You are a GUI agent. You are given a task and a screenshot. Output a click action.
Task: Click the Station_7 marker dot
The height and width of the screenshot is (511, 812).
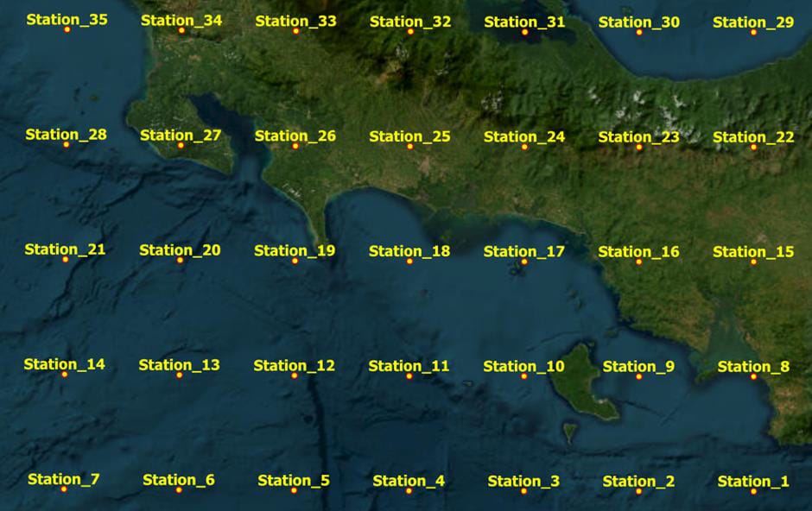click(64, 489)
